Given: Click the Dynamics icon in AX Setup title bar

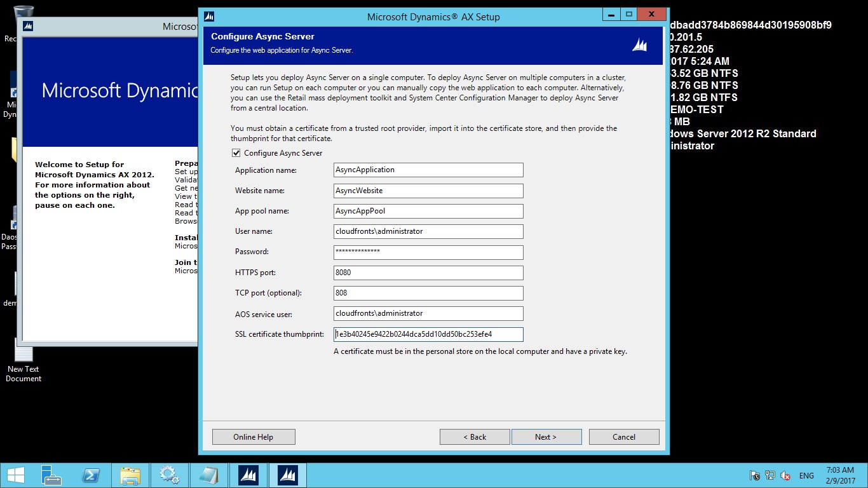Looking at the screenshot, I should coord(209,17).
